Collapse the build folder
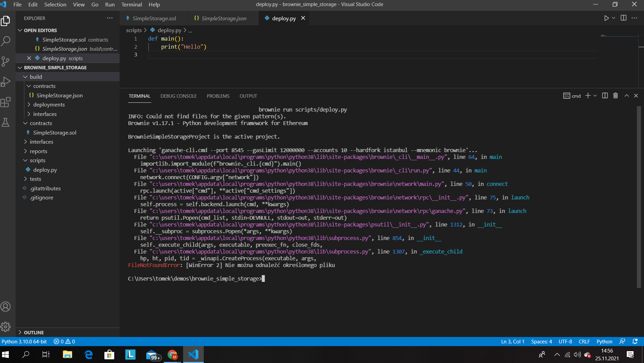644x363 pixels. [36, 77]
